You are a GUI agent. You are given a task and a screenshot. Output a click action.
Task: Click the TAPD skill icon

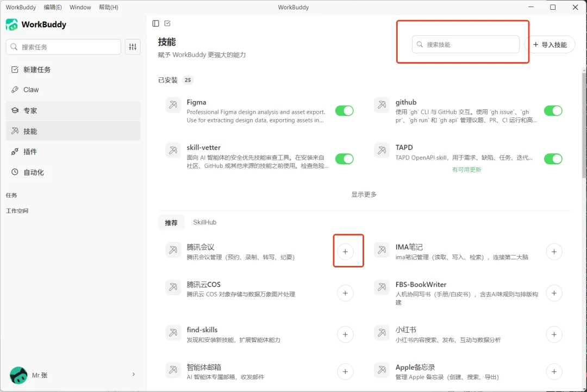point(382,151)
